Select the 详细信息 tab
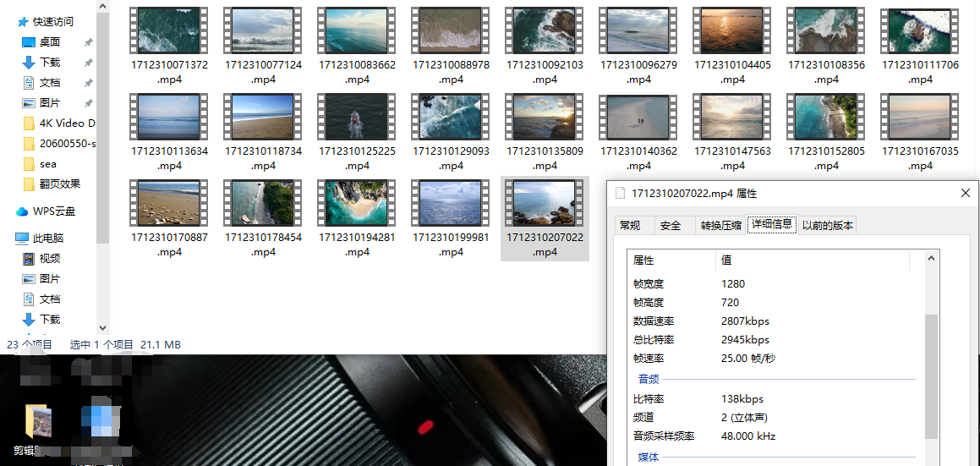980x466 pixels. [772, 224]
